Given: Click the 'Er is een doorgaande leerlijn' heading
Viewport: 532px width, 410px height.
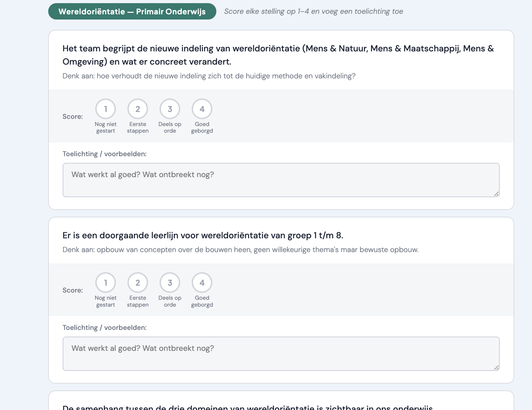Looking at the screenshot, I should 203,235.
